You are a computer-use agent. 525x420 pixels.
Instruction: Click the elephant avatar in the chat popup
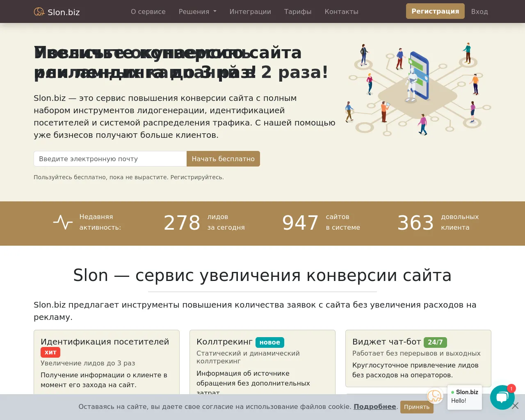click(434, 396)
